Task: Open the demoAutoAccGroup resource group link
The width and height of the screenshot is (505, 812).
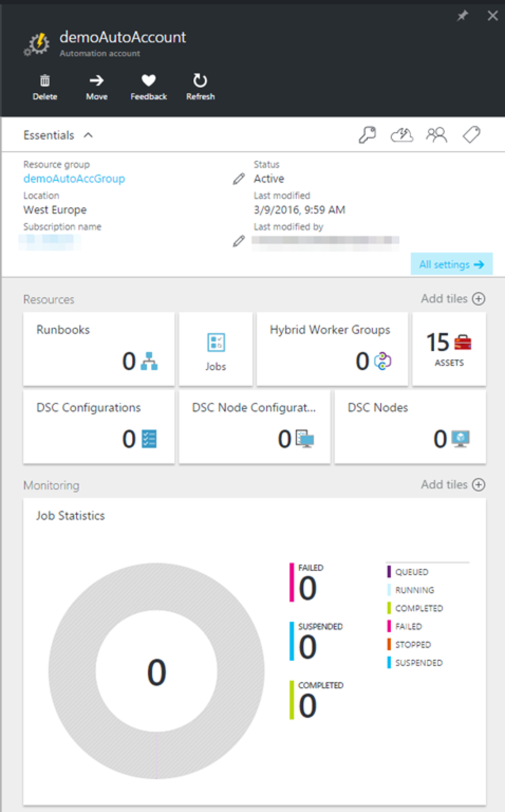Action: click(74, 179)
